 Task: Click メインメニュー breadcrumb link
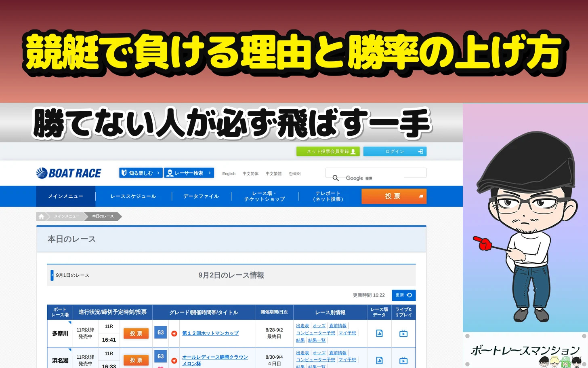coord(67,216)
